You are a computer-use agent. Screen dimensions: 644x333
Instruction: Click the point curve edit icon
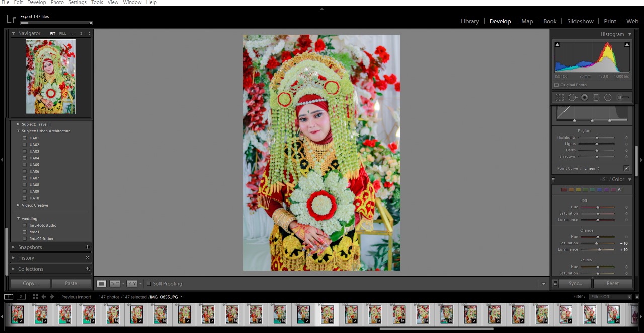coord(626,168)
